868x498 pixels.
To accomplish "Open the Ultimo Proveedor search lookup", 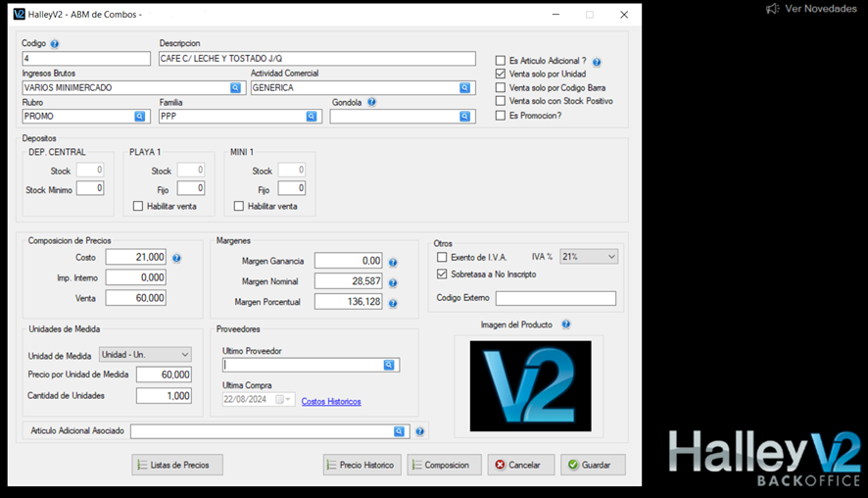I will coord(389,365).
